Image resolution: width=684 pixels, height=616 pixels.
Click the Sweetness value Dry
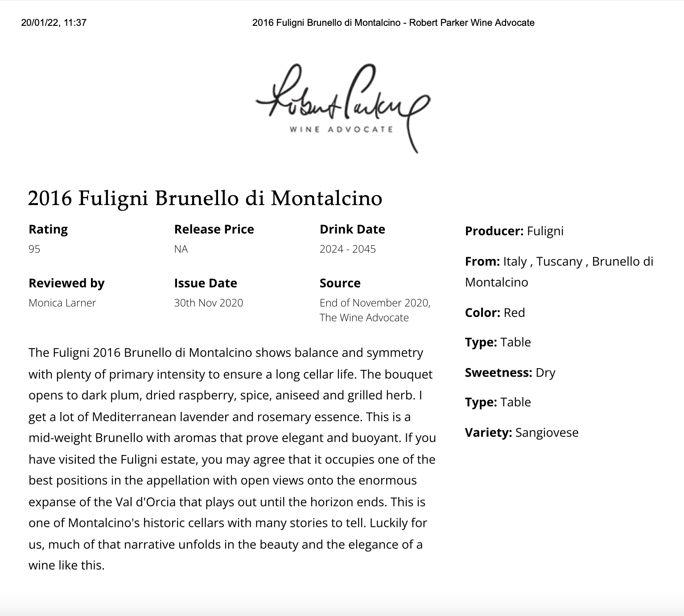point(545,372)
